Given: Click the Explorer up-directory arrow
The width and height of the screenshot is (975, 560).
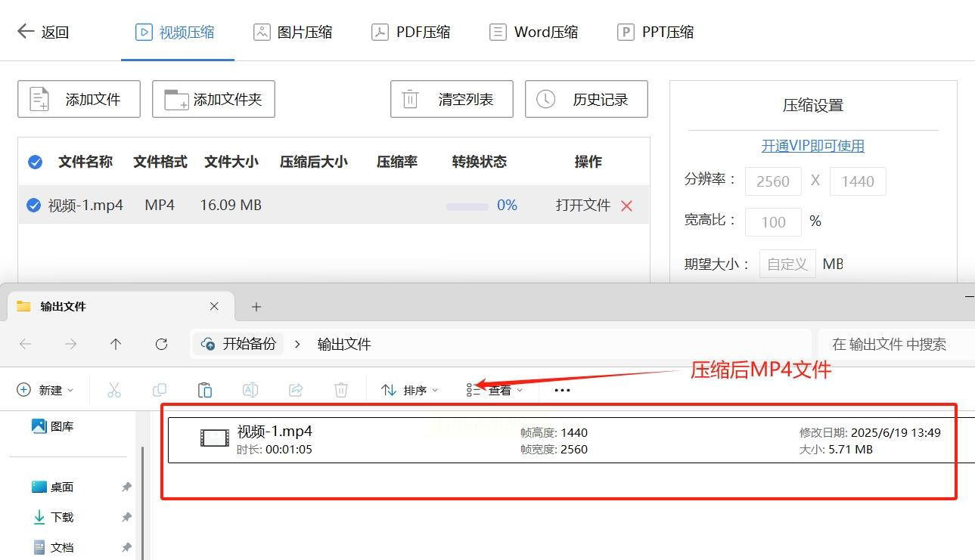Looking at the screenshot, I should pyautogui.click(x=116, y=344).
